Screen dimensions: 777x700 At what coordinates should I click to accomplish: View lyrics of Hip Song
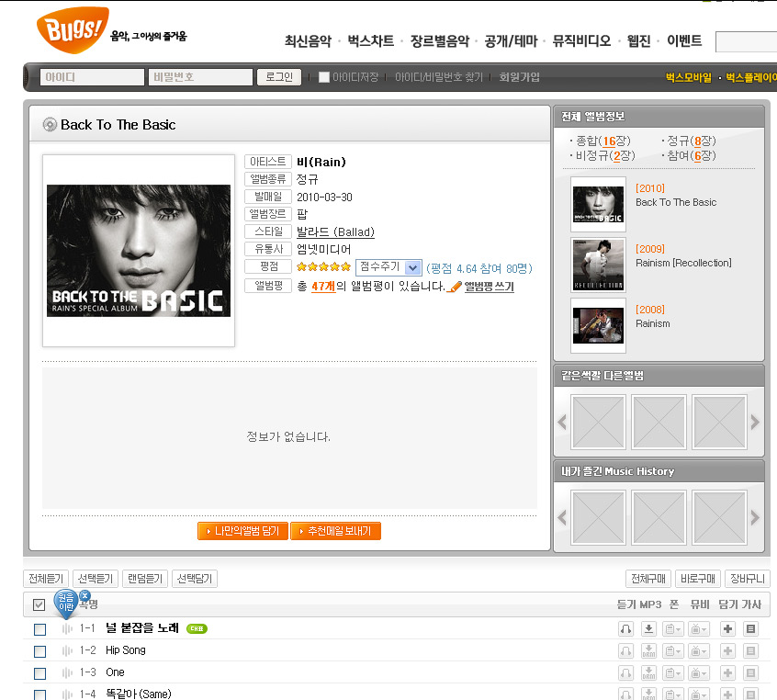point(750,650)
